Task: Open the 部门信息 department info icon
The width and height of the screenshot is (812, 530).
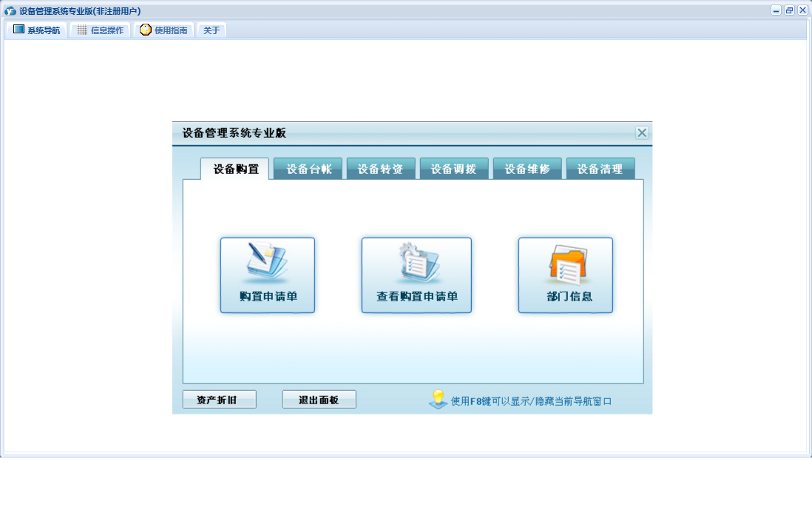Action: 566,275
